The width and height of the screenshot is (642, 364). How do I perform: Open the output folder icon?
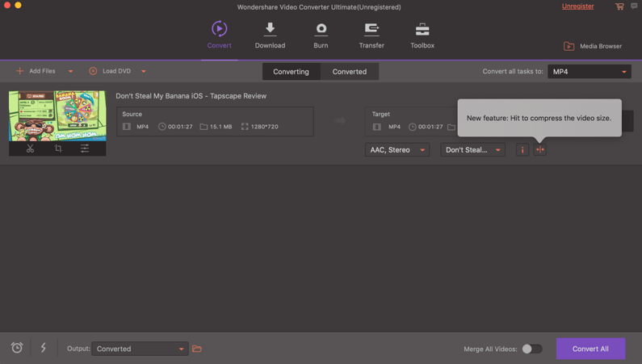coord(197,349)
